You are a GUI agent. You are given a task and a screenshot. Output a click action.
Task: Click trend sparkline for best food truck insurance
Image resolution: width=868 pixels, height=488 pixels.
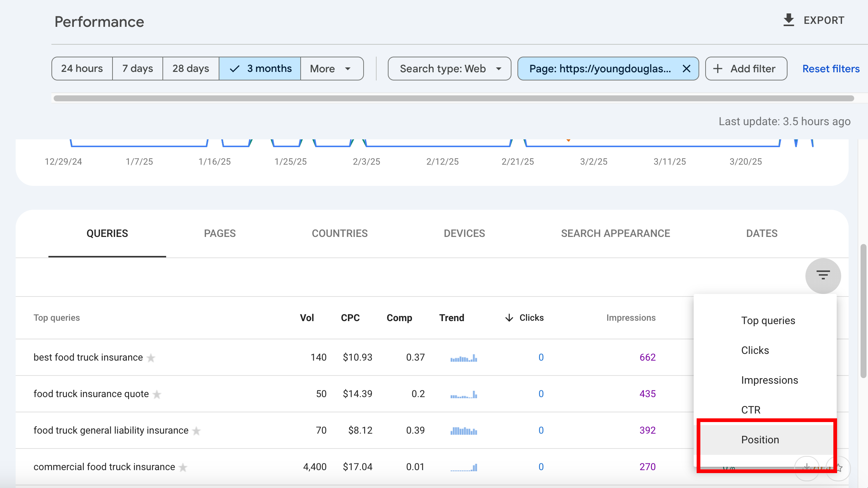pyautogui.click(x=463, y=358)
